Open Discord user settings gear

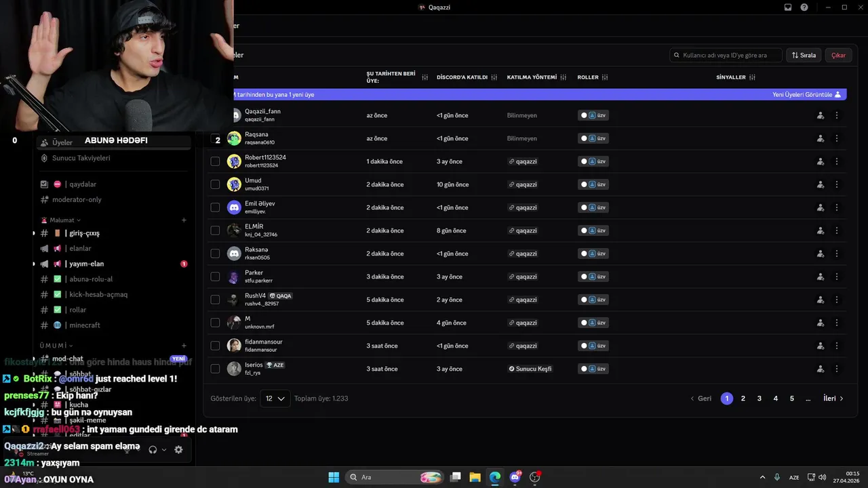[178, 449]
